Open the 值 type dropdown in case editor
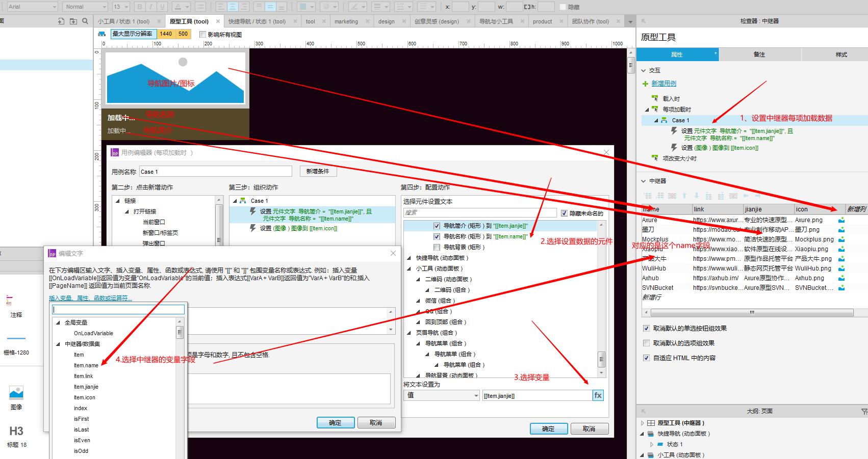 pos(442,395)
